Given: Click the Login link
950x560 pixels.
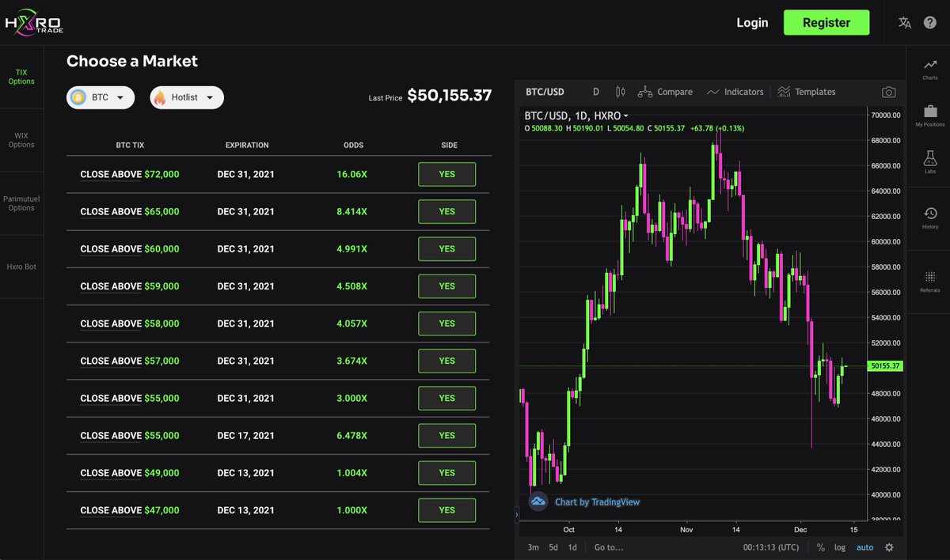Looking at the screenshot, I should pos(752,23).
